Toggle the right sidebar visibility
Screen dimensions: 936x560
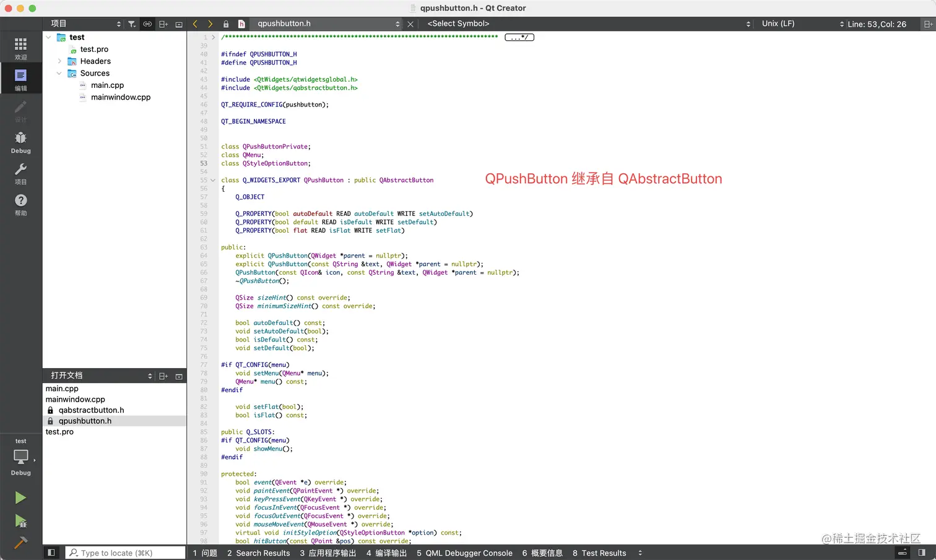pos(922,553)
